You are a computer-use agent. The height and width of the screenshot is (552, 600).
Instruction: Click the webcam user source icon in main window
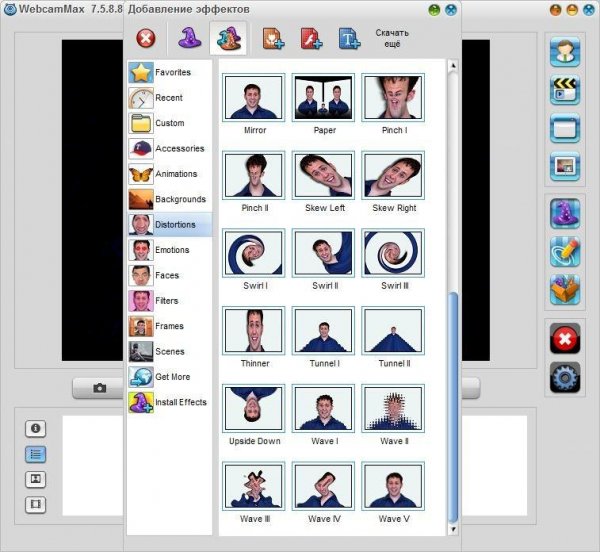[565, 52]
